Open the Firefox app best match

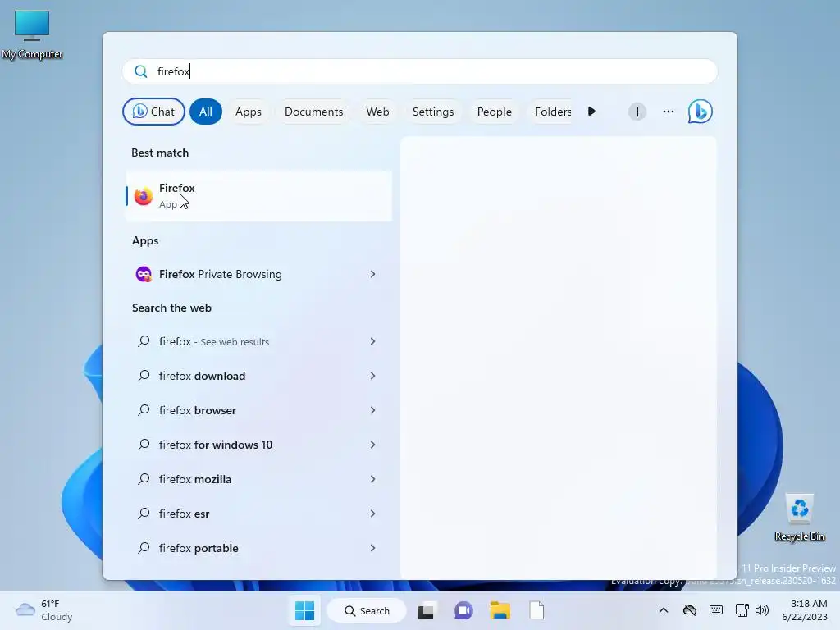pyautogui.click(x=258, y=196)
